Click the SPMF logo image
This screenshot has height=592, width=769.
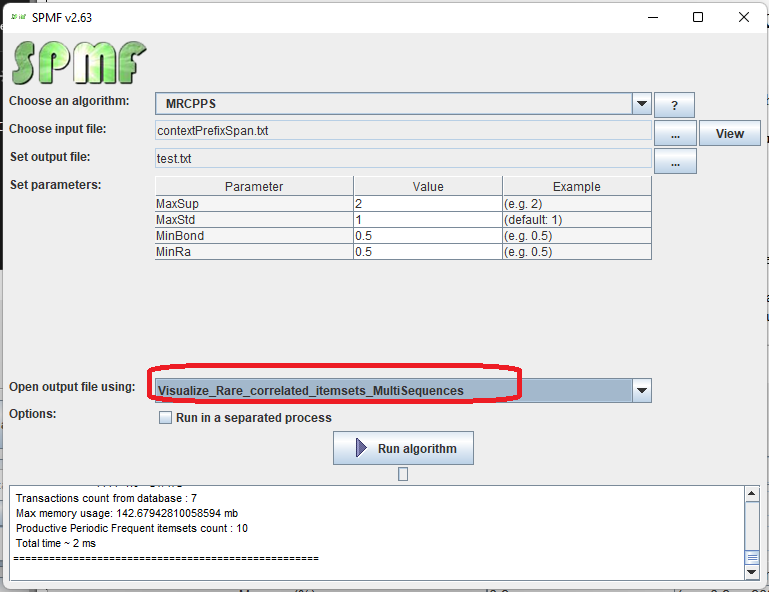(78, 62)
